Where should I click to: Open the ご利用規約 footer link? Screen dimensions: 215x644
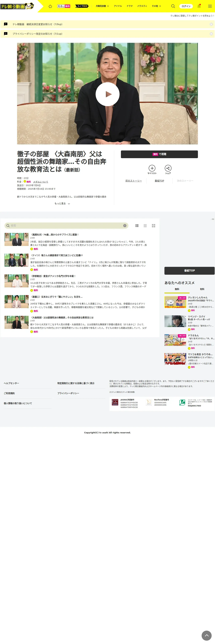[x=9, y=393]
